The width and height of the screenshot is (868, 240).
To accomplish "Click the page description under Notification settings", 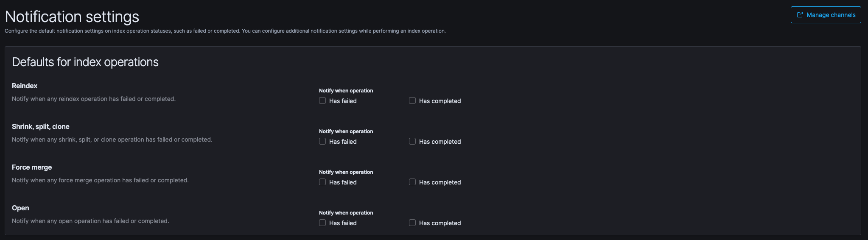I will pyautogui.click(x=225, y=31).
